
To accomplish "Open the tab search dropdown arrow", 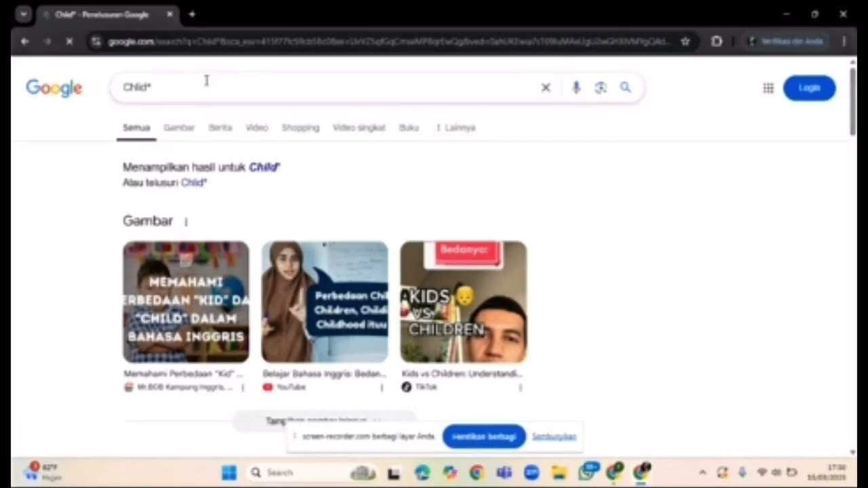I will click(23, 14).
